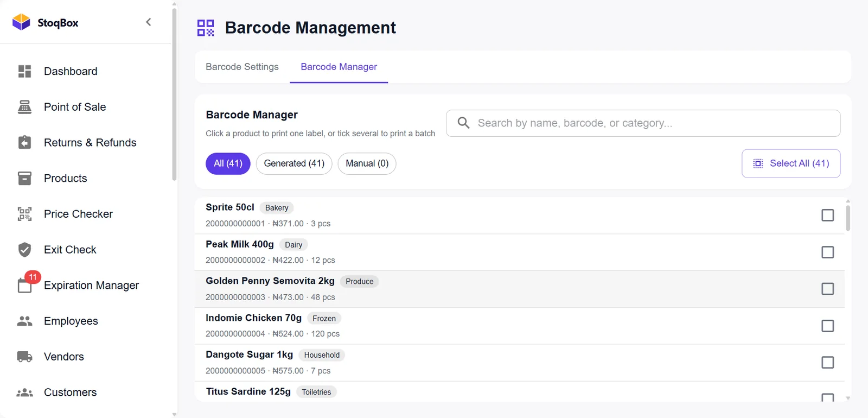Click the Household category tag
The image size is (868, 418).
click(322, 355)
